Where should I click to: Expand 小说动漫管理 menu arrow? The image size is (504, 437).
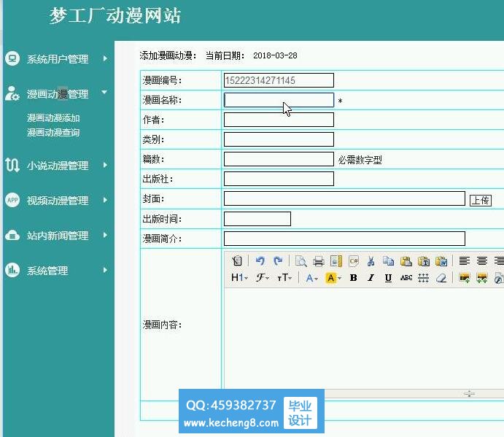pyautogui.click(x=105, y=165)
